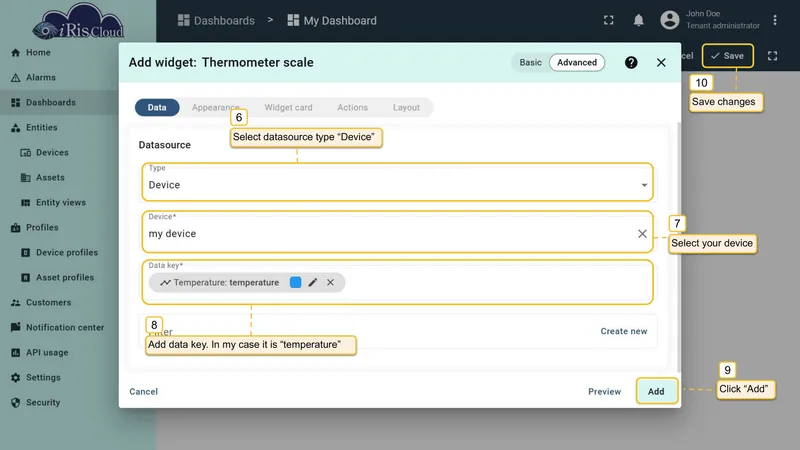
Task: Switch to Advanced mode
Action: click(577, 62)
